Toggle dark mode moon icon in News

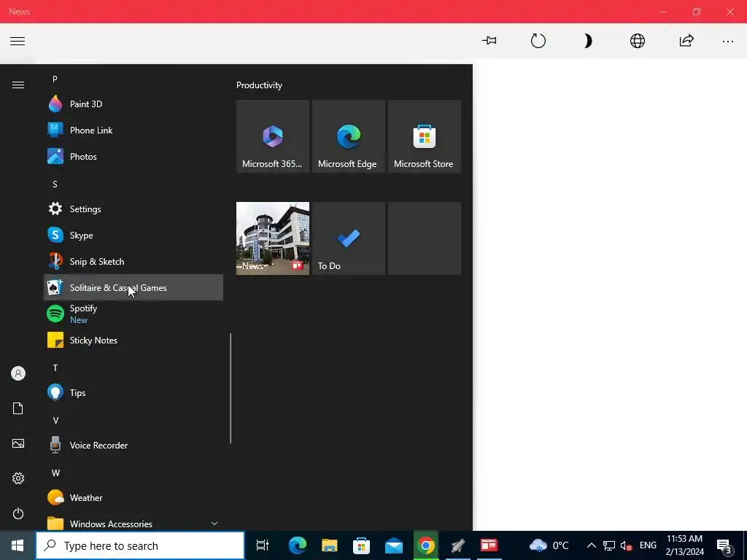click(x=588, y=41)
